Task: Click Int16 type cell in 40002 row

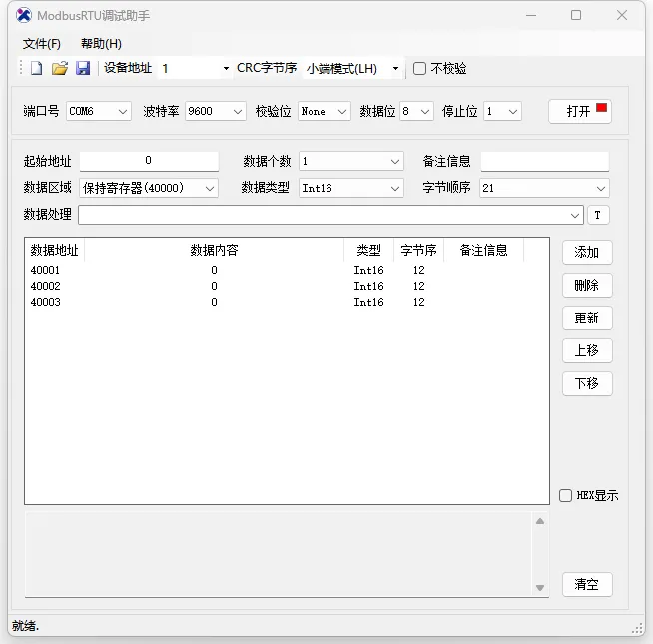Action: pos(369,286)
